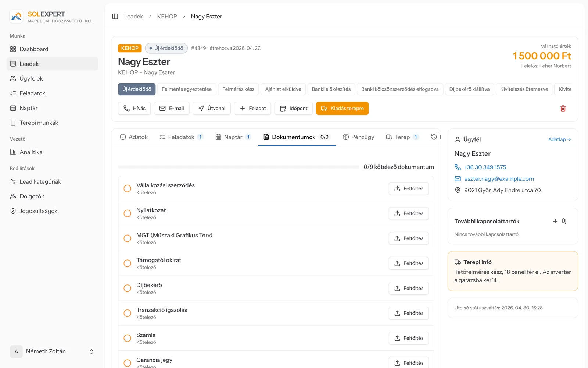Click the SolExpert logo
The image size is (588, 368).
coord(17,17)
